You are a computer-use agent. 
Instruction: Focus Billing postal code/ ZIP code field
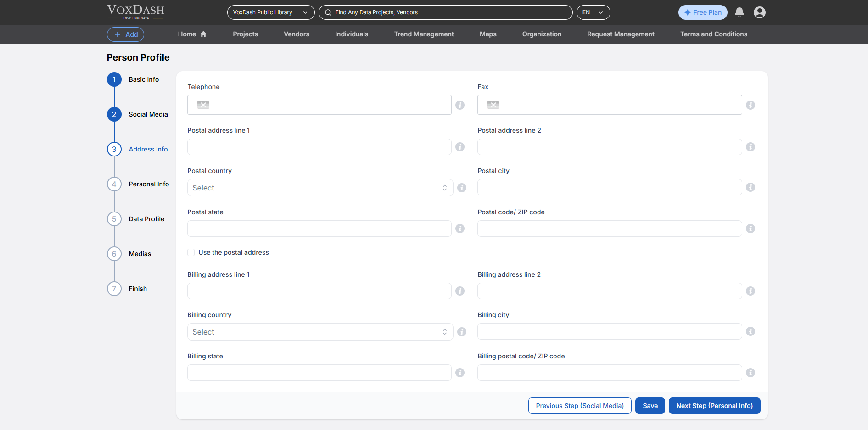pos(610,373)
